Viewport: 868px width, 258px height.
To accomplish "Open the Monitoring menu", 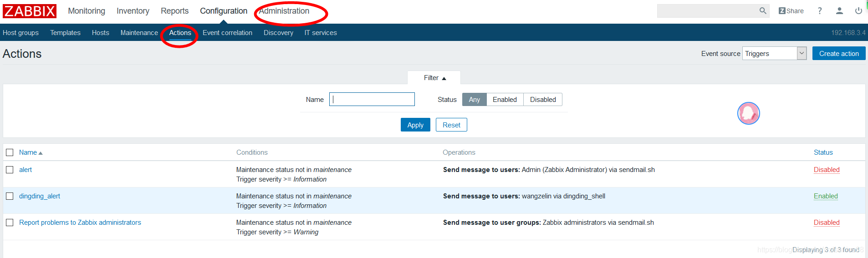I will [x=87, y=11].
